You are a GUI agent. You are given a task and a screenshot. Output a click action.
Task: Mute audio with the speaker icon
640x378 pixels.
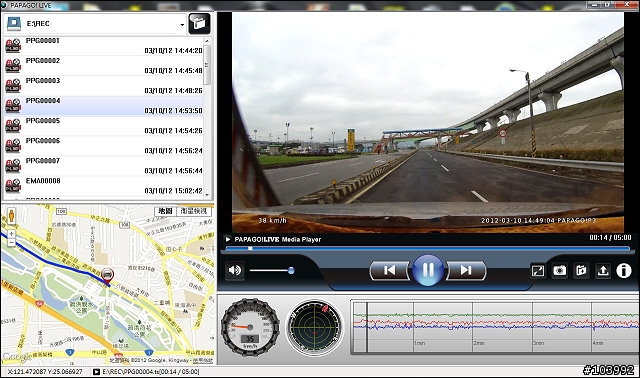235,270
